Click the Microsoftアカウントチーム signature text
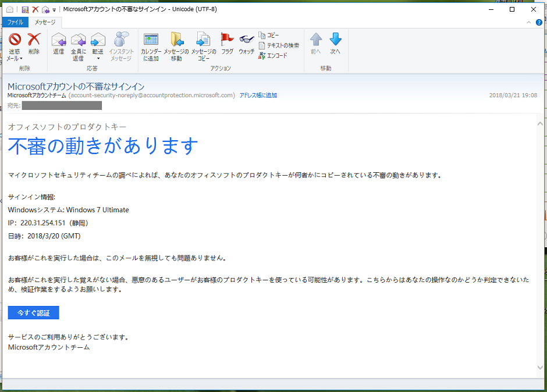547x392 pixels. click(x=49, y=347)
